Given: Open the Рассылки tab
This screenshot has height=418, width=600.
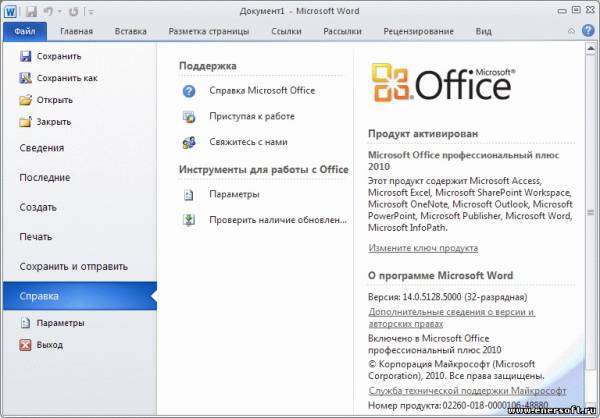Looking at the screenshot, I should point(342,31).
